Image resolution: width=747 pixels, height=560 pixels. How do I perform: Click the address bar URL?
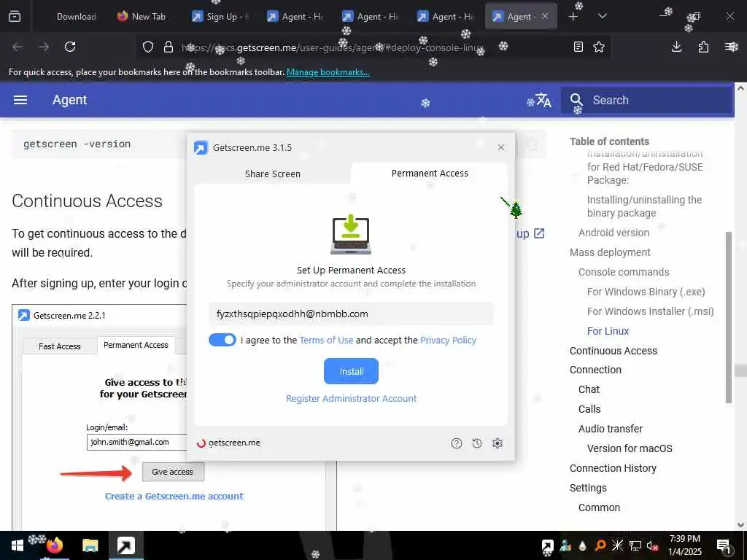[333, 47]
